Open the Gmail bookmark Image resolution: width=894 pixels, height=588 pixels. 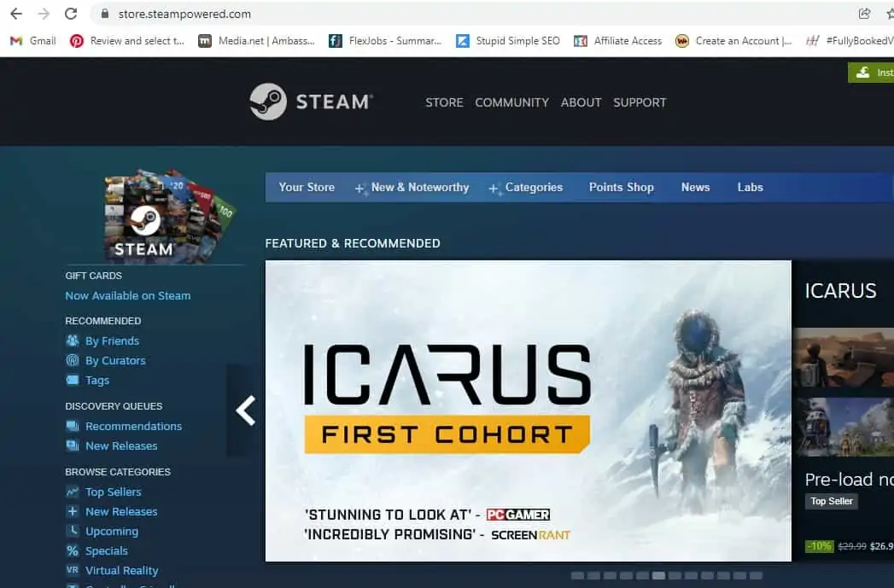(x=33, y=41)
